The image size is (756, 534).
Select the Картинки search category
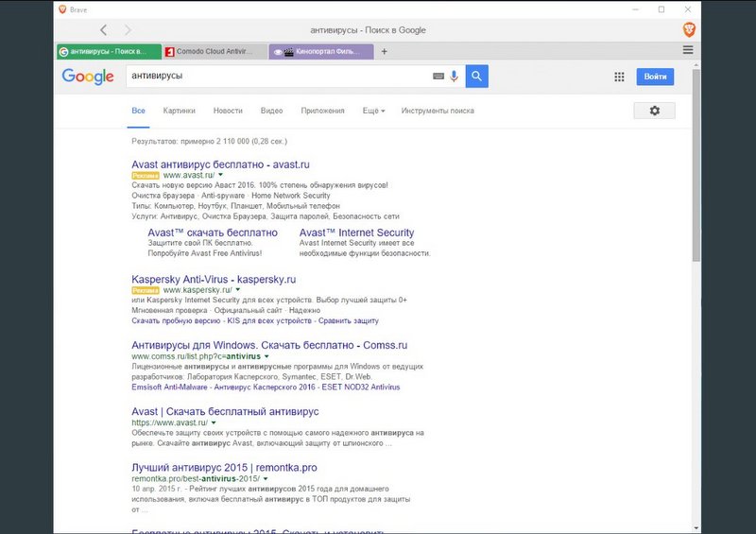click(x=180, y=111)
